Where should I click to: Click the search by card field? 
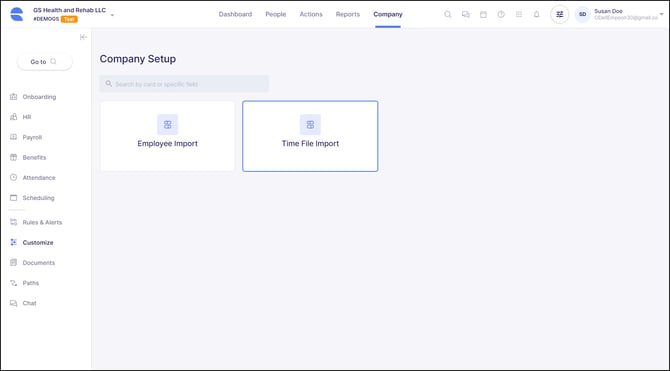click(x=184, y=84)
